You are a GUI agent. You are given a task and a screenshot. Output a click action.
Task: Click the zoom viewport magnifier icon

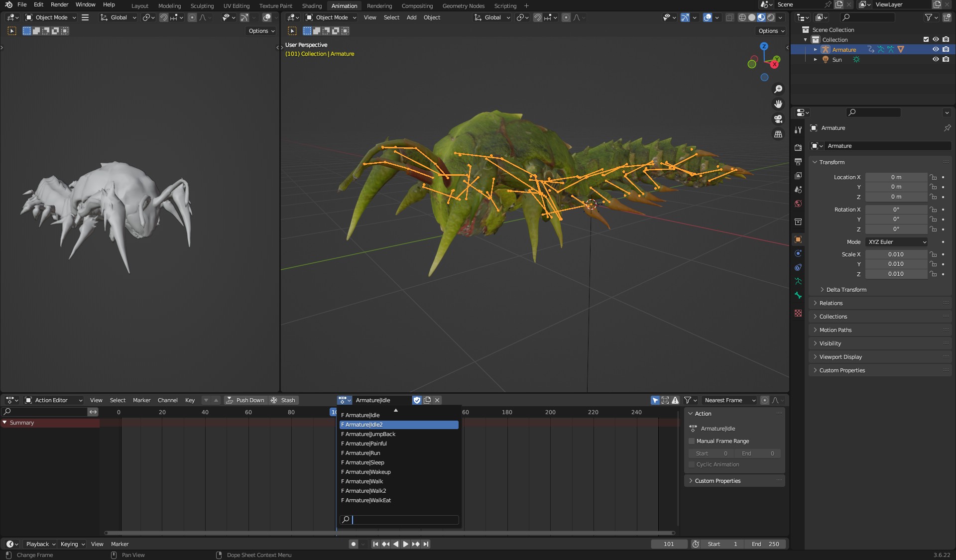(x=778, y=89)
